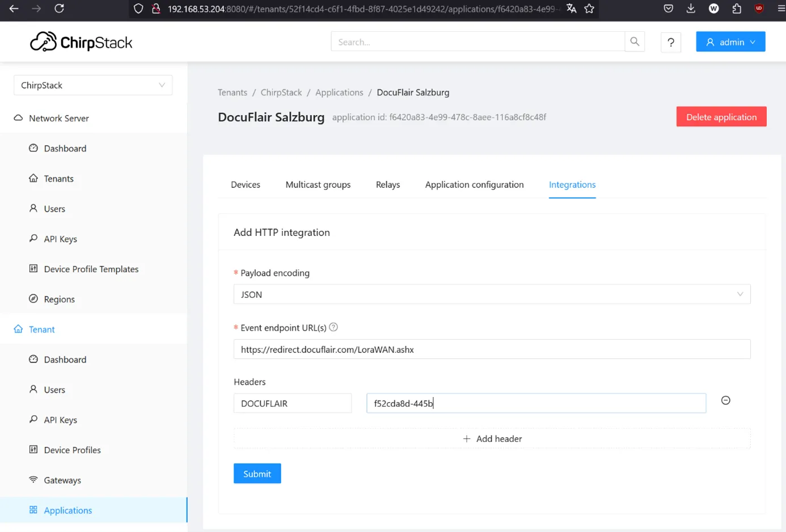Click the Event endpoint URL input field
The image size is (786, 532).
tap(492, 349)
